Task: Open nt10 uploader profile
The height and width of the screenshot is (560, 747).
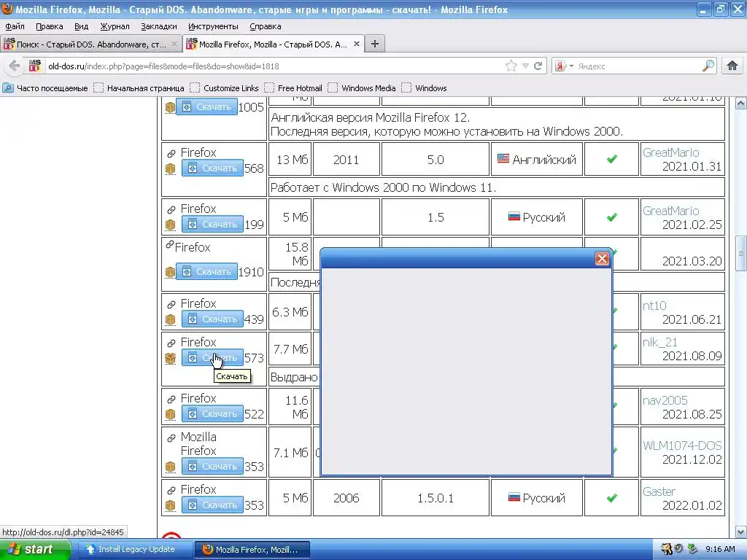Action: coord(654,306)
